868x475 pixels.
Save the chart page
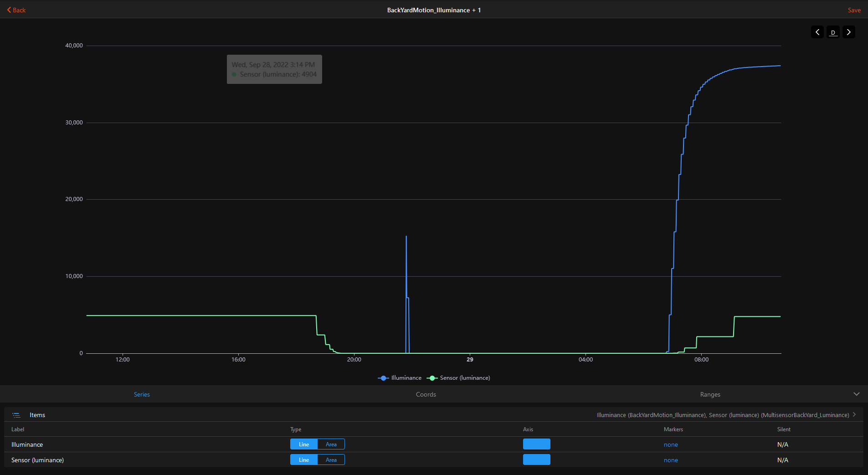coord(854,10)
